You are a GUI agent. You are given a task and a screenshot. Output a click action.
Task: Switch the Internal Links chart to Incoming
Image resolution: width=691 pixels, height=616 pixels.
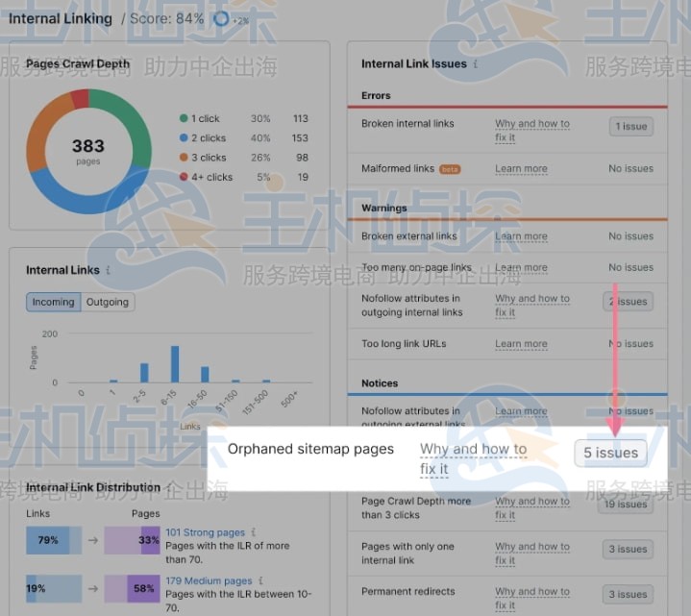[x=53, y=302]
